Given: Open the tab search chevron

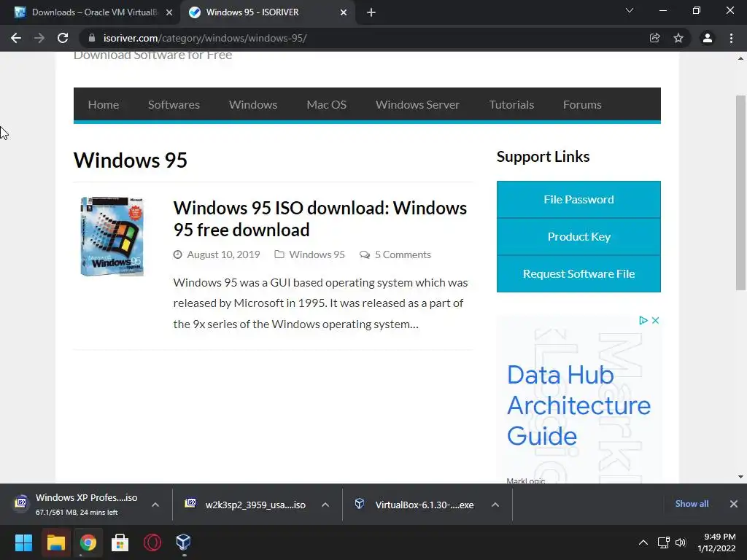Looking at the screenshot, I should coord(630,10).
